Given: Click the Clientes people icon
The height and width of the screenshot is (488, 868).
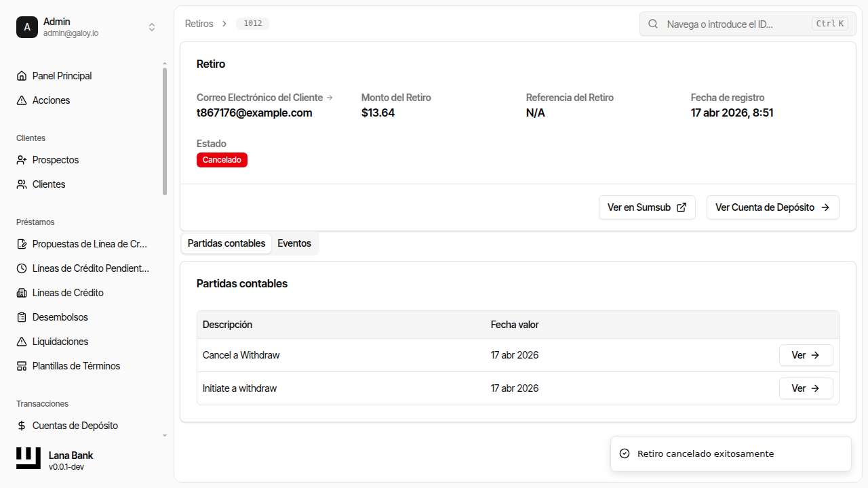Looking at the screenshot, I should pos(22,184).
